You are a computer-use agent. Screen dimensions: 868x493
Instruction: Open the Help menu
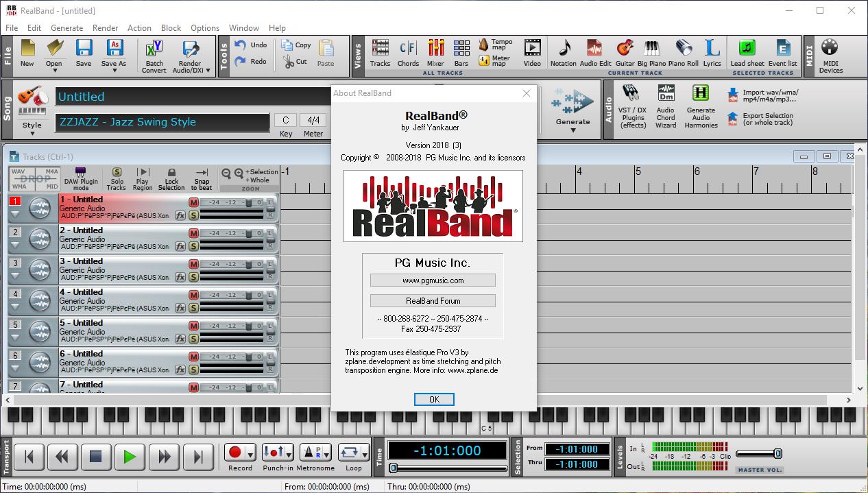coord(277,28)
